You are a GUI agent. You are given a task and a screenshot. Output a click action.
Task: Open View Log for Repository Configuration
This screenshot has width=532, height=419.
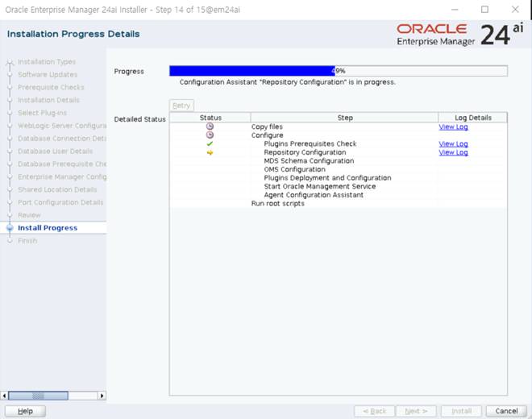(453, 152)
